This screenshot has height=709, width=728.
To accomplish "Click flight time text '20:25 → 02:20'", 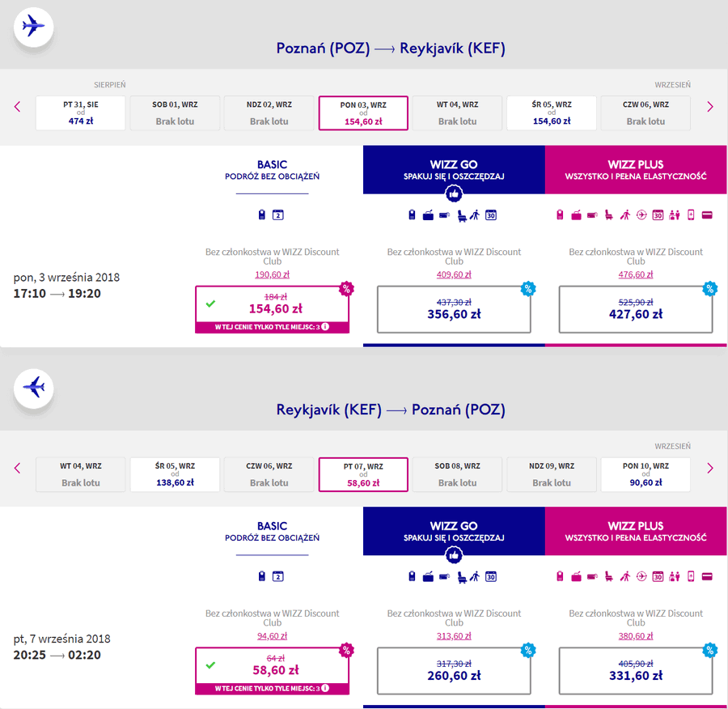I will tap(57, 655).
